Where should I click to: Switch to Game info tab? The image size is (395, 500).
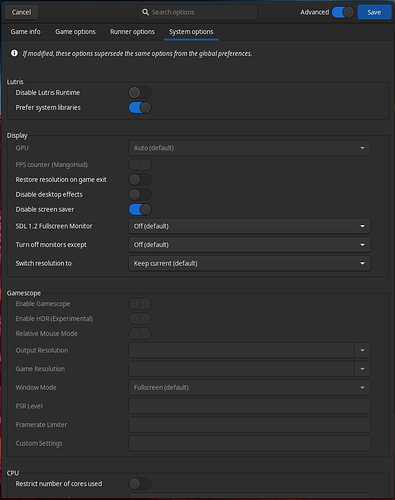25,32
